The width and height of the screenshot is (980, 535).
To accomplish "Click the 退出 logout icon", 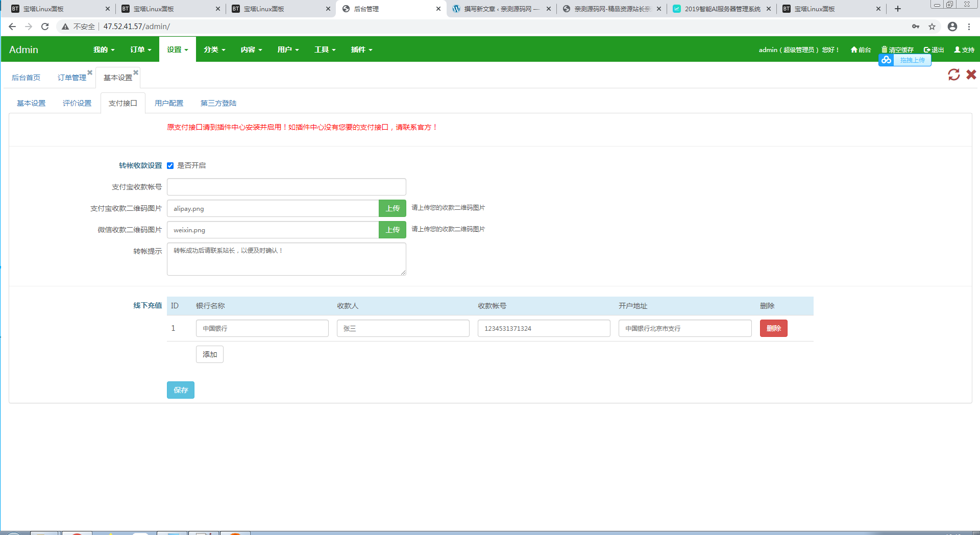I will coord(927,50).
